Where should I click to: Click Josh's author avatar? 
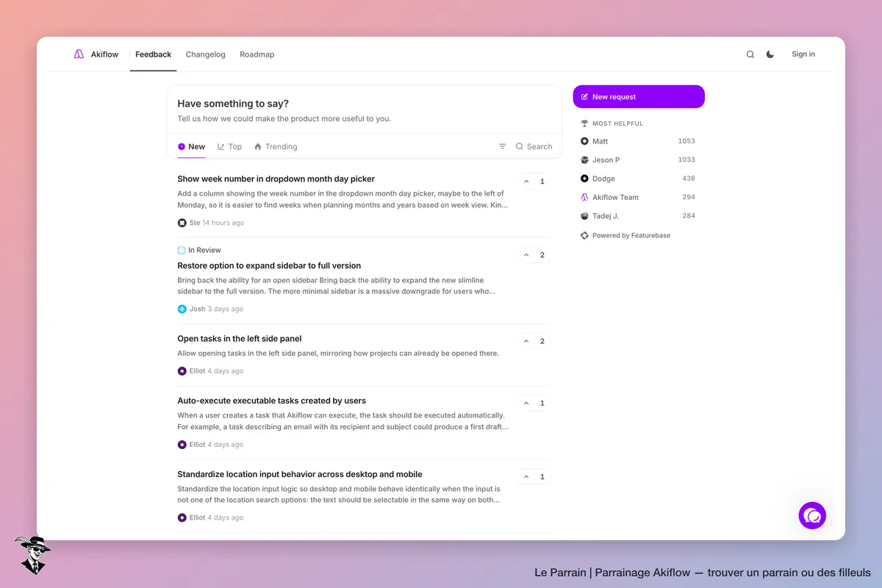pos(182,309)
